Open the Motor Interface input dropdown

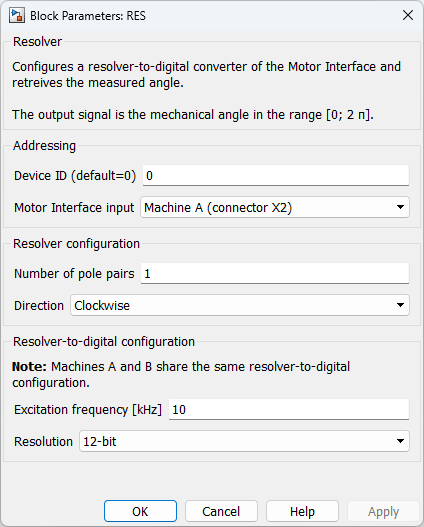[275, 207]
